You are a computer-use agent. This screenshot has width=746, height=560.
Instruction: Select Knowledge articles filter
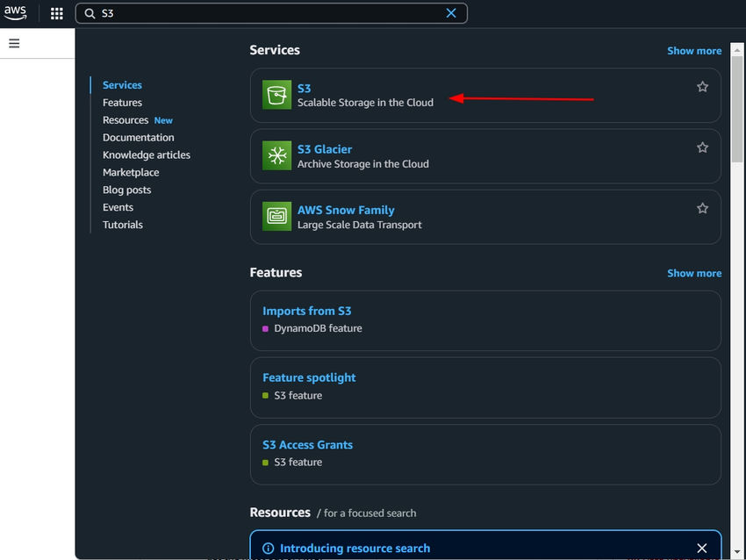[x=147, y=155]
